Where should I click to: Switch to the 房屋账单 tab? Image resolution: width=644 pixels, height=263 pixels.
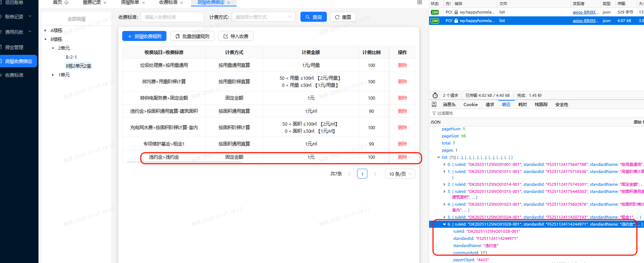coord(130,2)
